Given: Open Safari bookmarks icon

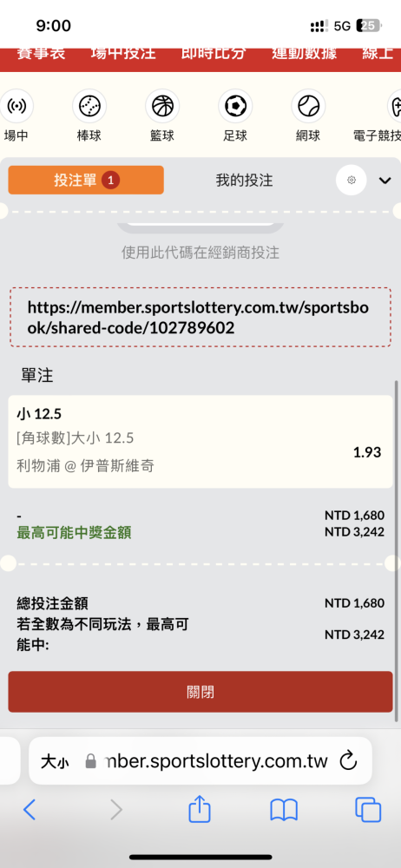Looking at the screenshot, I should (284, 811).
